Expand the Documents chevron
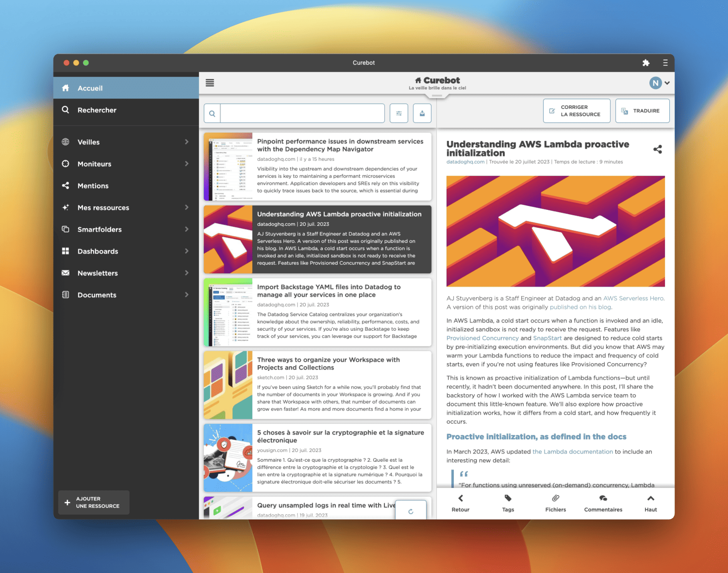Viewport: 728px width, 573px height. (x=186, y=295)
